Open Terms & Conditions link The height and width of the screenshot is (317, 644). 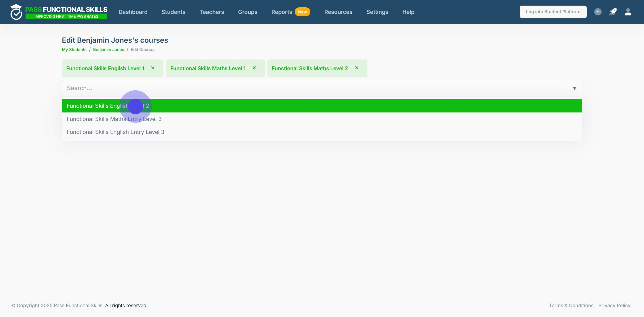coord(571,305)
